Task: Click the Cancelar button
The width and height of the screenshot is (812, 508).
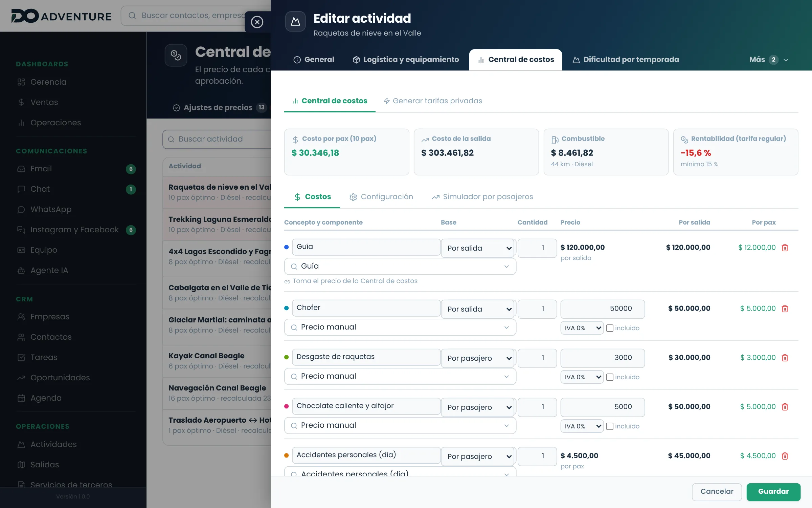Action: [717, 492]
